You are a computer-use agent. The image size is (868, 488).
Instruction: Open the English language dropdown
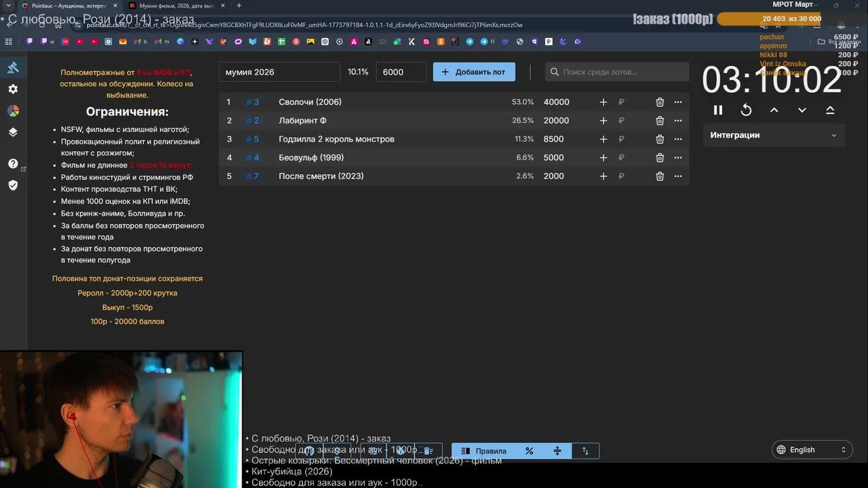pyautogui.click(x=812, y=449)
